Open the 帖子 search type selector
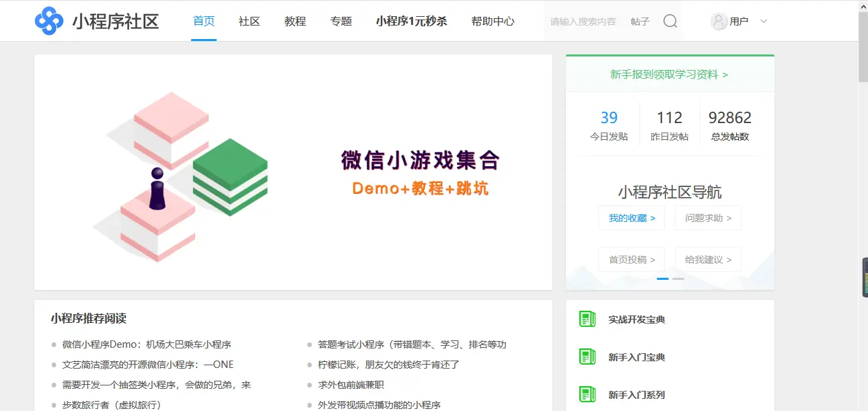 click(640, 22)
